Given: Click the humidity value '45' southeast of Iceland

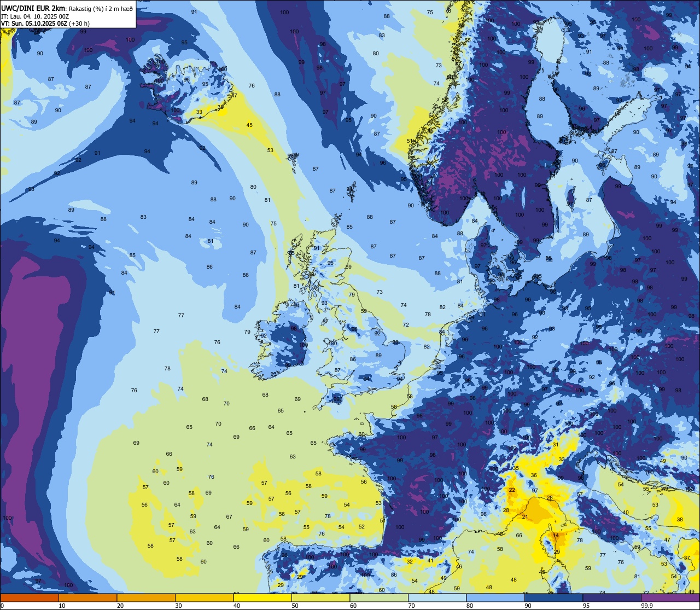Looking at the screenshot, I should [x=249, y=125].
